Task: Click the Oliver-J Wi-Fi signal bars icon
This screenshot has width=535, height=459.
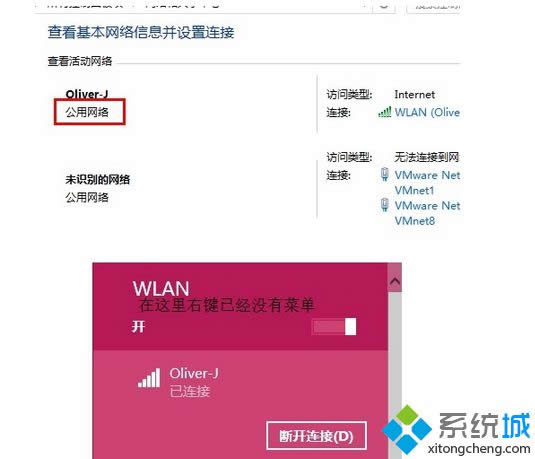Action: [x=149, y=378]
